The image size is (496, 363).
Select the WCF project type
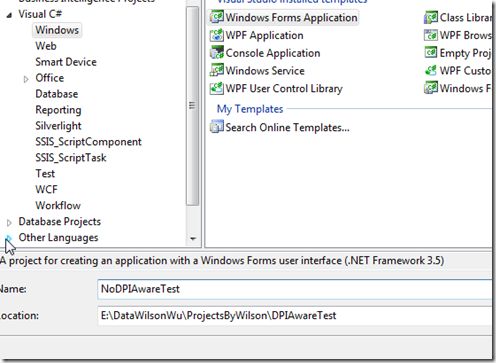[46, 190]
